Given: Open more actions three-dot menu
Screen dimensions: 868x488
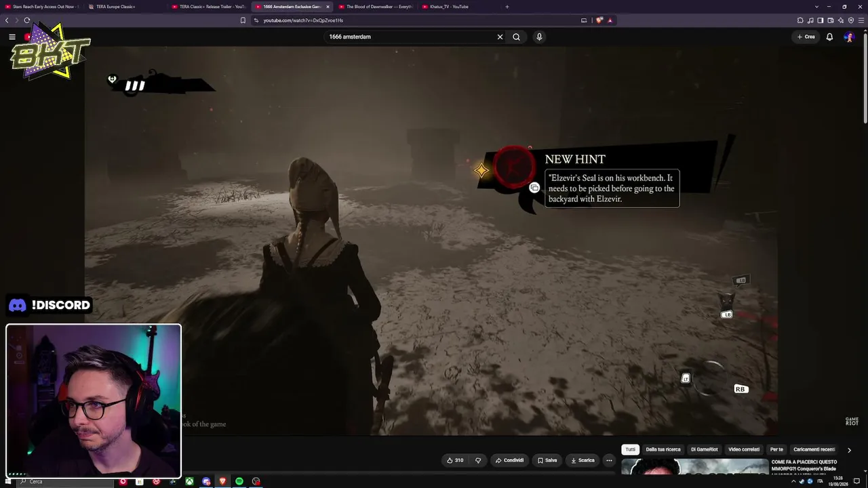Looking at the screenshot, I should pyautogui.click(x=609, y=460).
